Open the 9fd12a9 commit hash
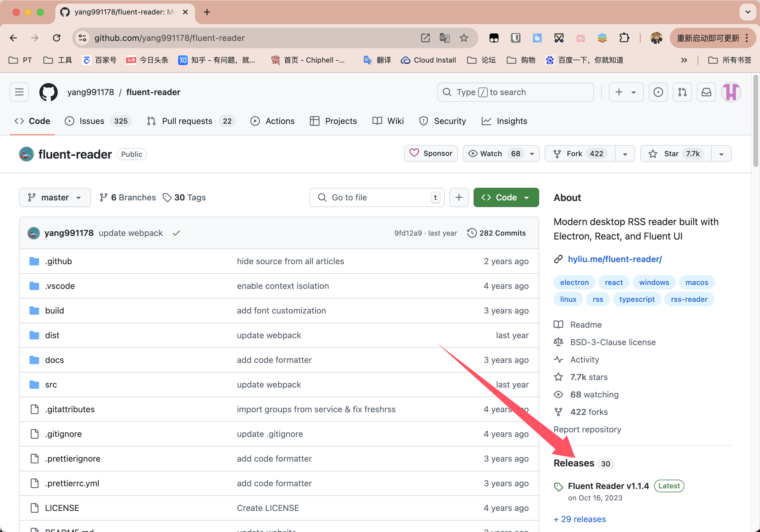 408,233
